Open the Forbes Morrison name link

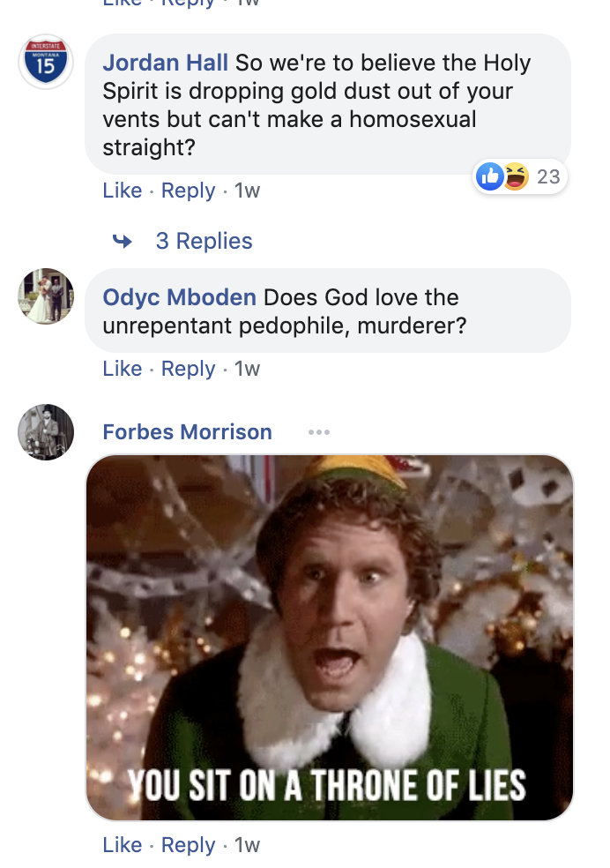[188, 431]
